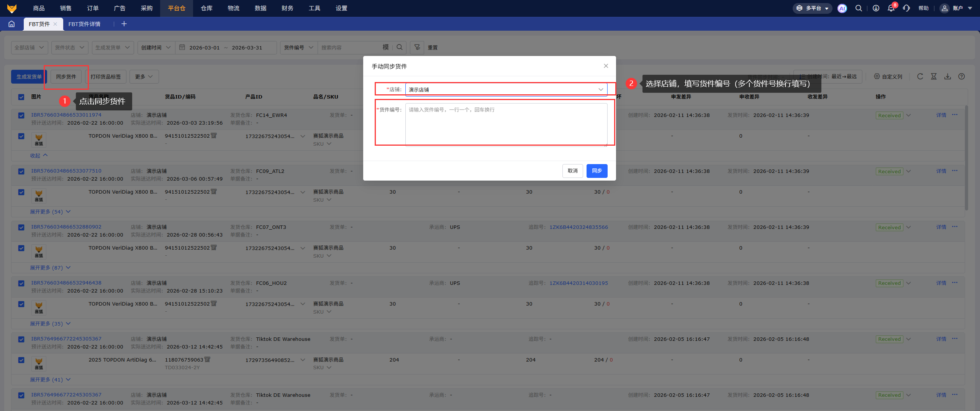This screenshot has height=411, width=980.
Task: Refresh the shipment list
Action: click(920, 76)
